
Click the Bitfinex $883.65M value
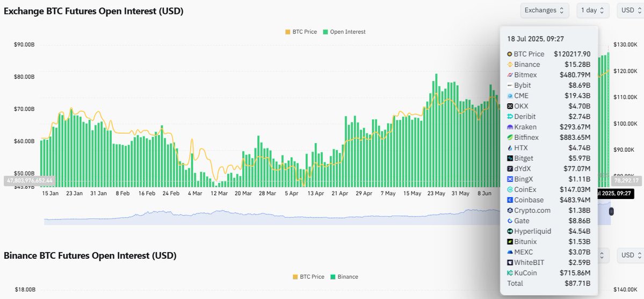[575, 137]
